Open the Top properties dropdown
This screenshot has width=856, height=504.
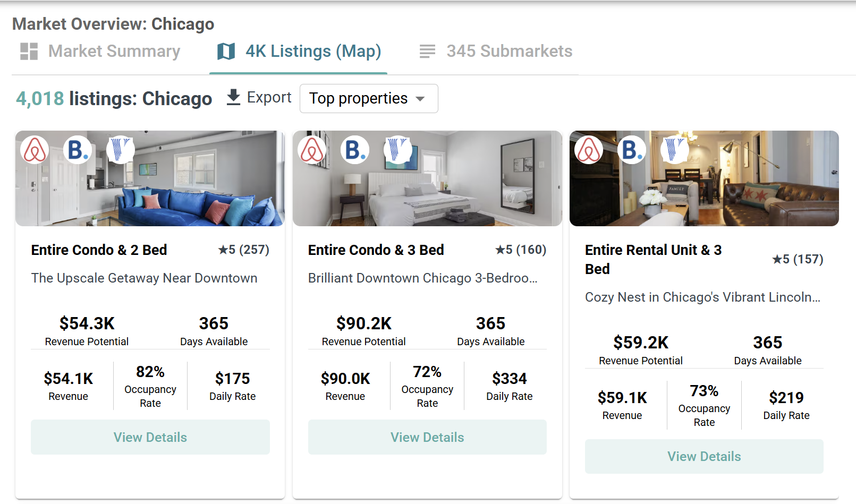(368, 99)
